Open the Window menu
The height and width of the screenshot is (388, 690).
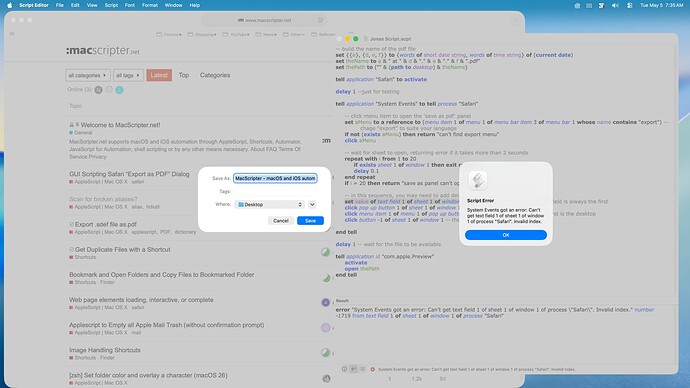(x=173, y=5)
